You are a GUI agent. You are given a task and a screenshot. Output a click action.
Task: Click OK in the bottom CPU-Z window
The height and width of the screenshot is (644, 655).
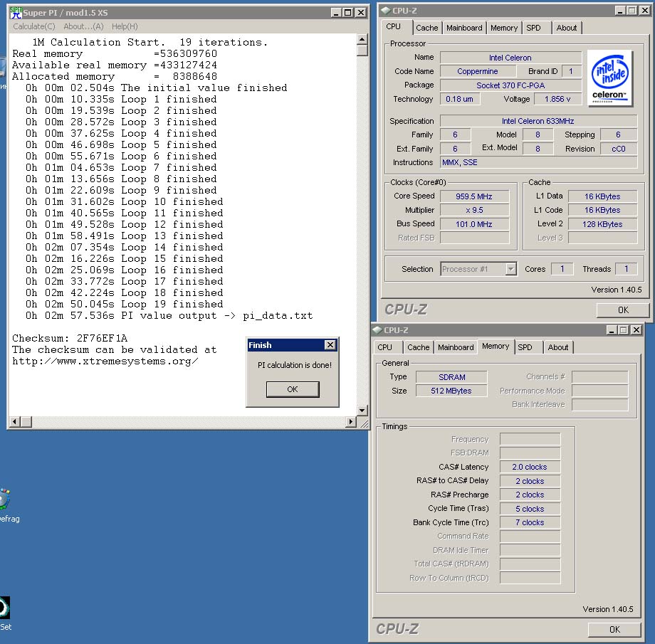click(614, 629)
